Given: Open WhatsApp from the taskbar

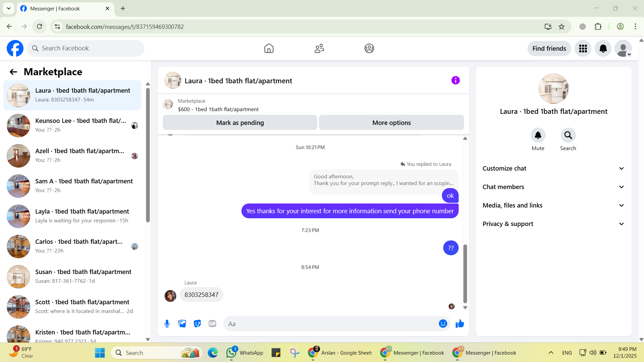Looking at the screenshot, I should pos(245,353).
